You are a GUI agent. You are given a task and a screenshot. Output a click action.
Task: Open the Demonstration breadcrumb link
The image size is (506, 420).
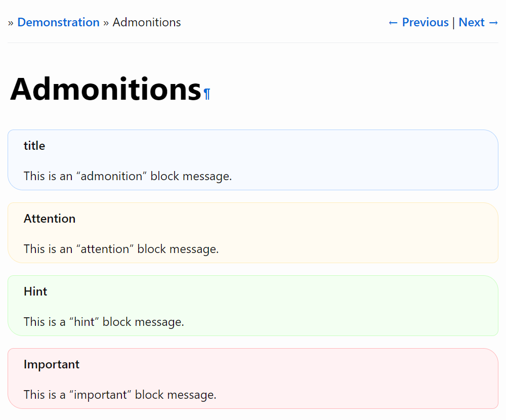pyautogui.click(x=58, y=23)
